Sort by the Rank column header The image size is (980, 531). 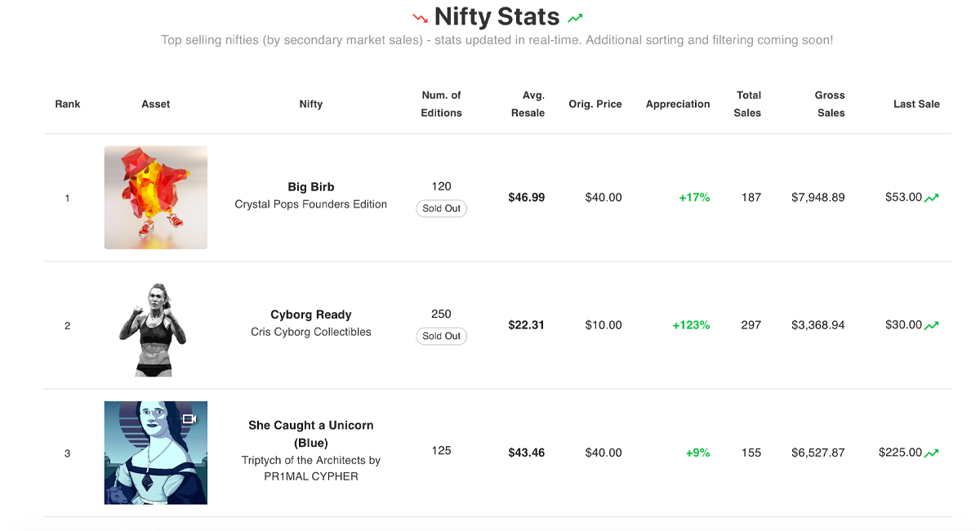68,105
